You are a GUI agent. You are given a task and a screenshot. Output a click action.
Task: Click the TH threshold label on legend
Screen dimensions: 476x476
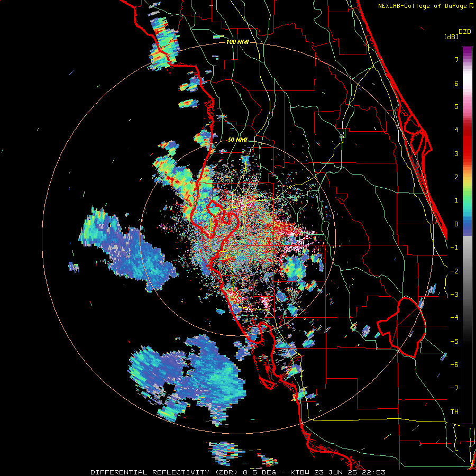click(454, 412)
